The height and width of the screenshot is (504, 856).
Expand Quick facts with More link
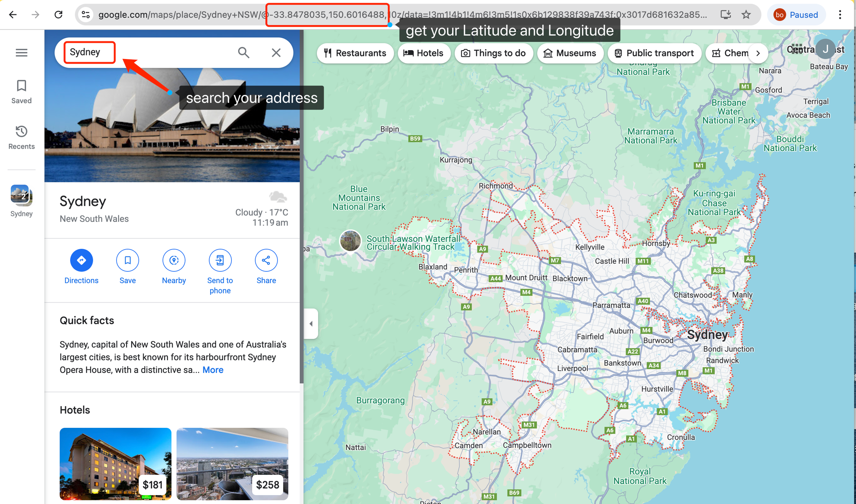pos(213,370)
